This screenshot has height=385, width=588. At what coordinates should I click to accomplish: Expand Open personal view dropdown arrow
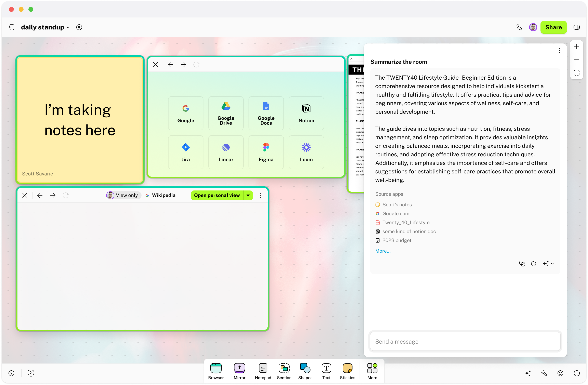[x=248, y=195]
